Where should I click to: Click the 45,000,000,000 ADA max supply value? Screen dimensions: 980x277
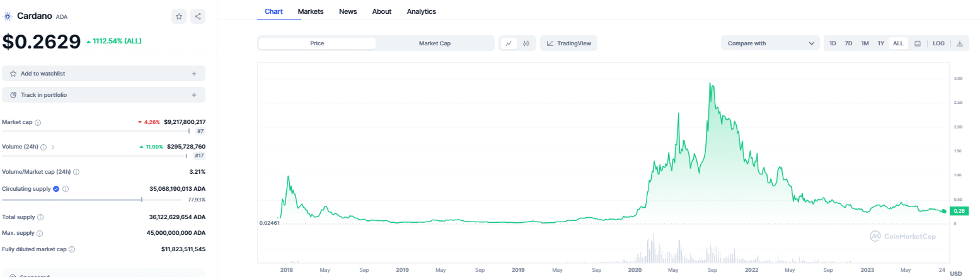pos(176,233)
